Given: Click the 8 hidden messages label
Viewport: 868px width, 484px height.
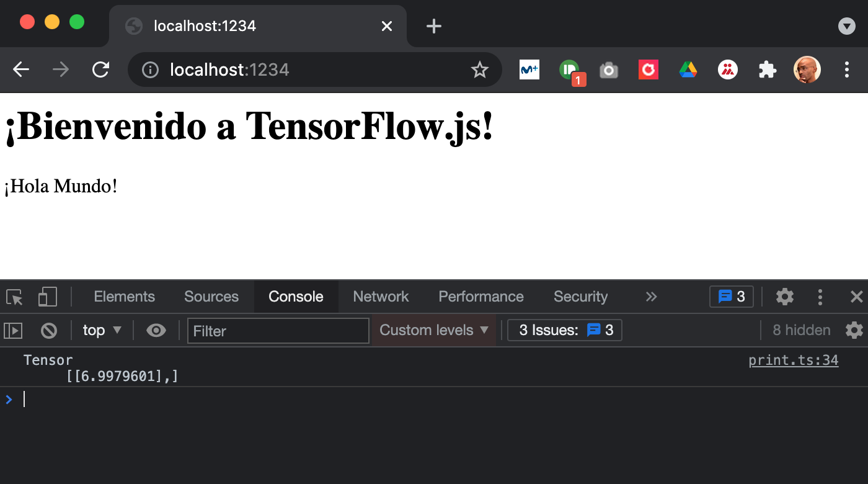Looking at the screenshot, I should (x=801, y=330).
